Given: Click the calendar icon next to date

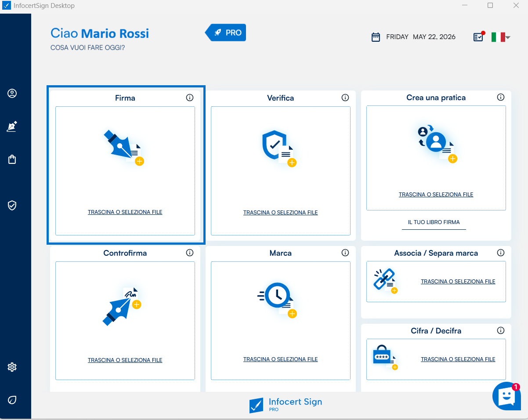Looking at the screenshot, I should [376, 37].
